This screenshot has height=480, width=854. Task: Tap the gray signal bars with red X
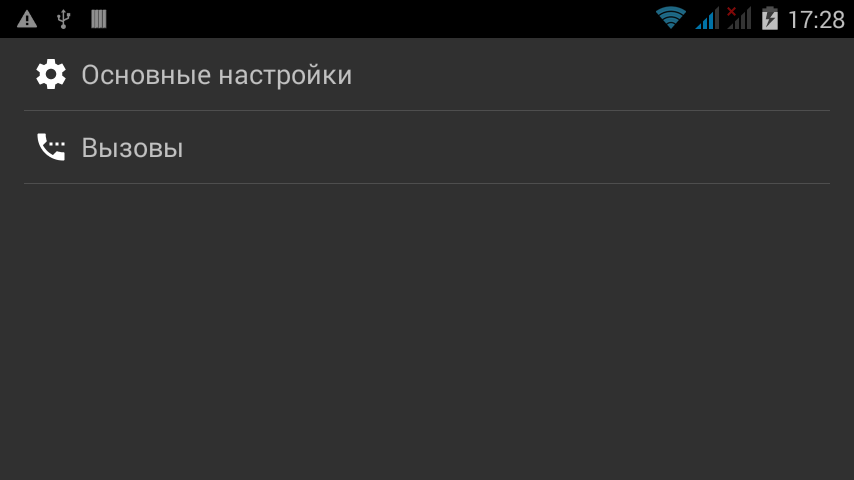click(739, 19)
